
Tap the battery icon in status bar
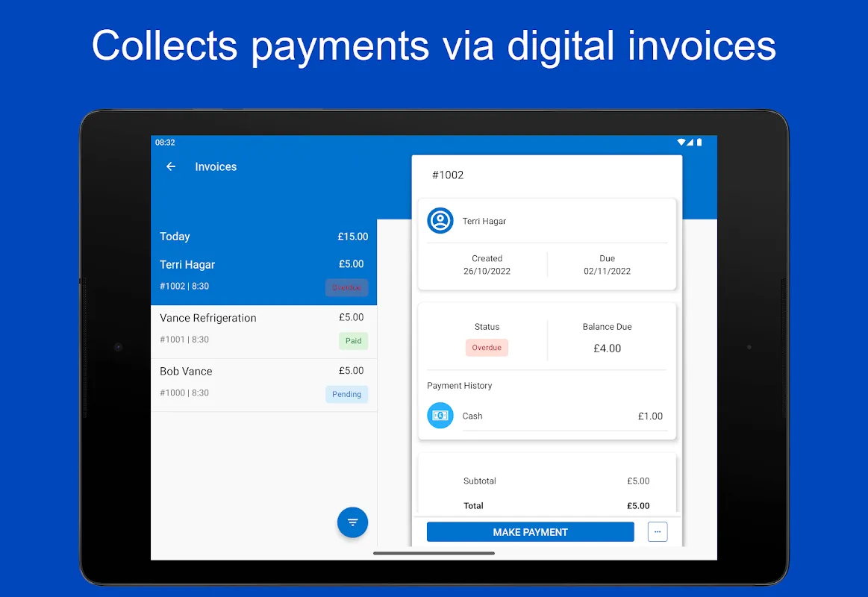[699, 142]
